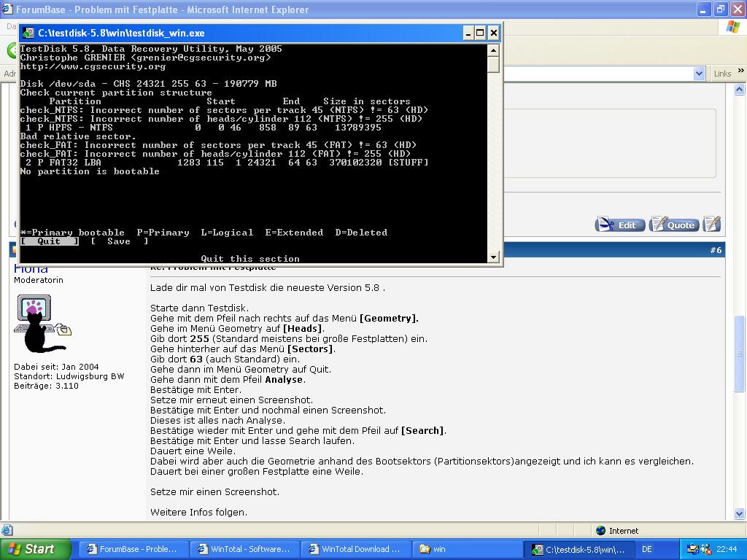Switch to WinTotal Download taskbar button
The width and height of the screenshot is (747, 560).
[x=355, y=549]
